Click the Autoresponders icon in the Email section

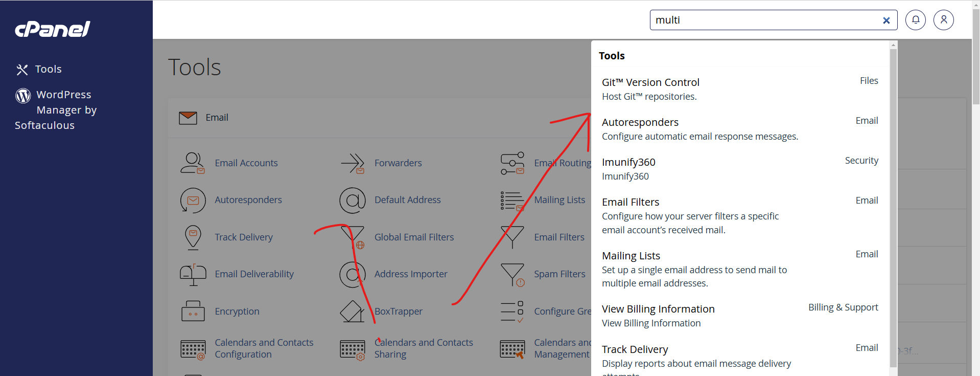coord(193,200)
